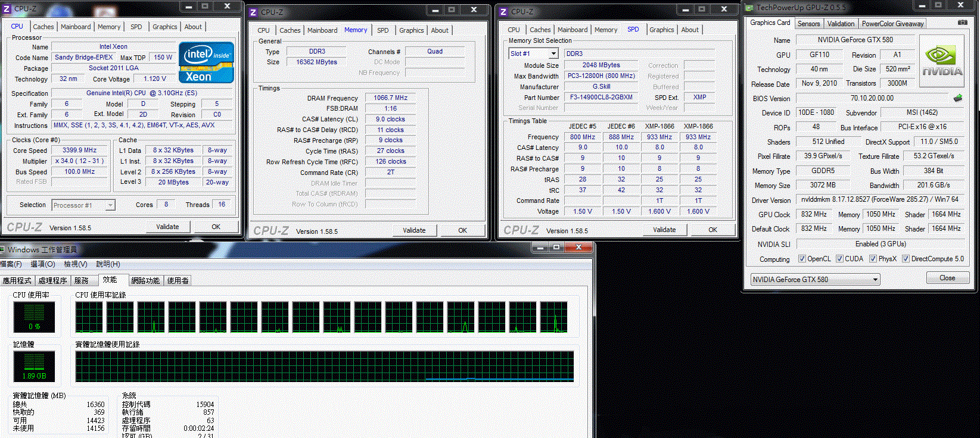
Task: Click the Intel Xeon logo badge
Action: (206, 62)
